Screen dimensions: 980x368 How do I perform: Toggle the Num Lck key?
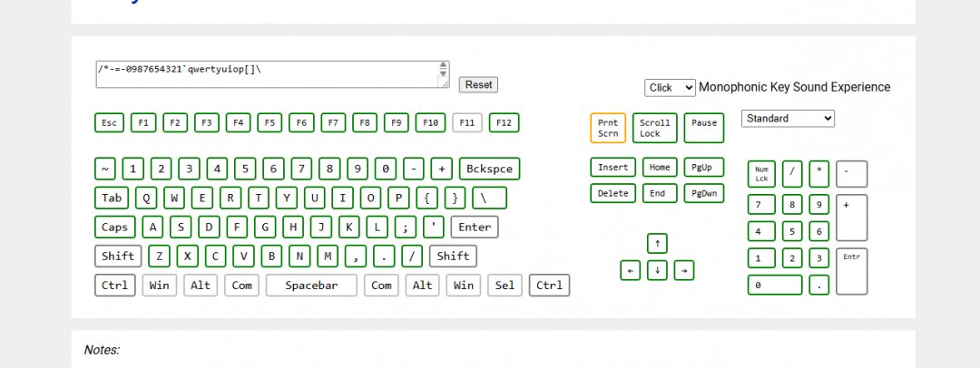coord(761,173)
